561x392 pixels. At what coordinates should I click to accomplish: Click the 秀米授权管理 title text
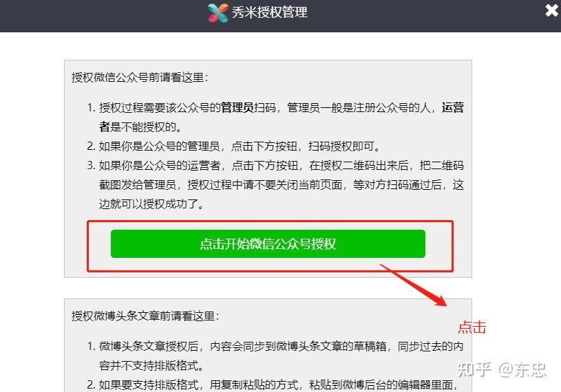[269, 12]
